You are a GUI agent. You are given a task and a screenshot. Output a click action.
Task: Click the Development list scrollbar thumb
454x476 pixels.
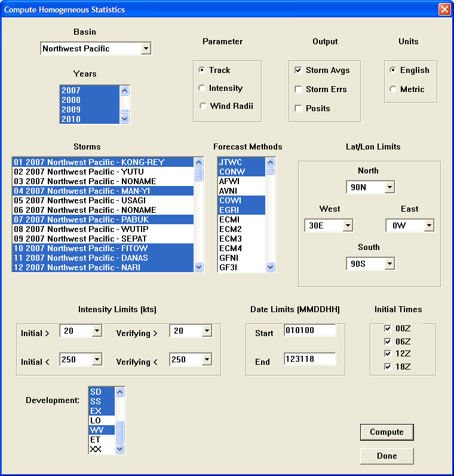(x=120, y=432)
